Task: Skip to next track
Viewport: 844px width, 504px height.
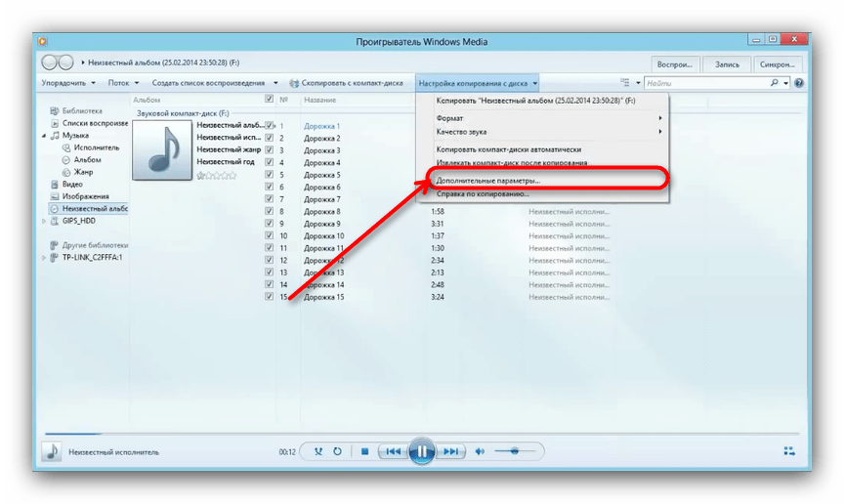Action: 451,451
